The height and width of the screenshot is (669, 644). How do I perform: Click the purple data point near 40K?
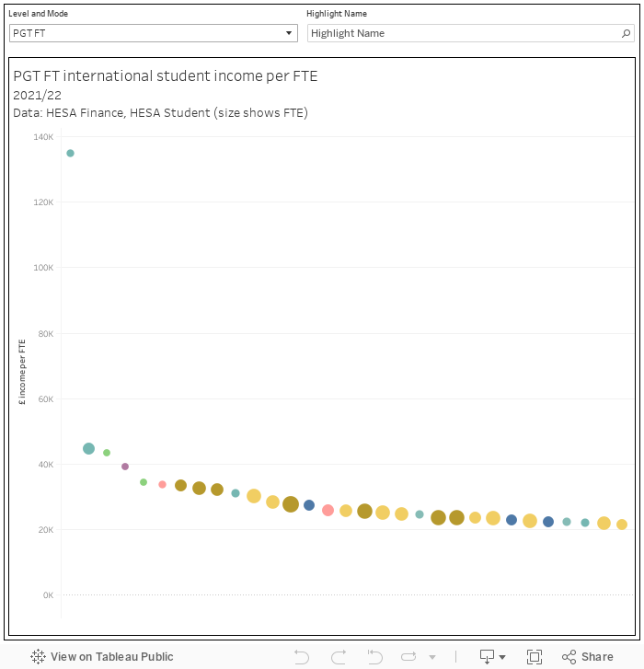pos(125,467)
